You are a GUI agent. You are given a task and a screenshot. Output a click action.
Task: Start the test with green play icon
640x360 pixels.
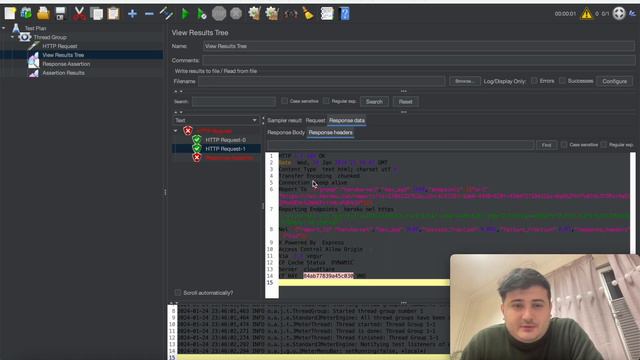pyautogui.click(x=185, y=14)
